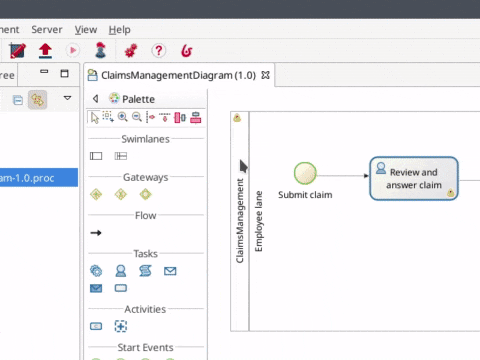Click the Palette title
The width and height of the screenshot is (480, 360).
[x=138, y=99]
